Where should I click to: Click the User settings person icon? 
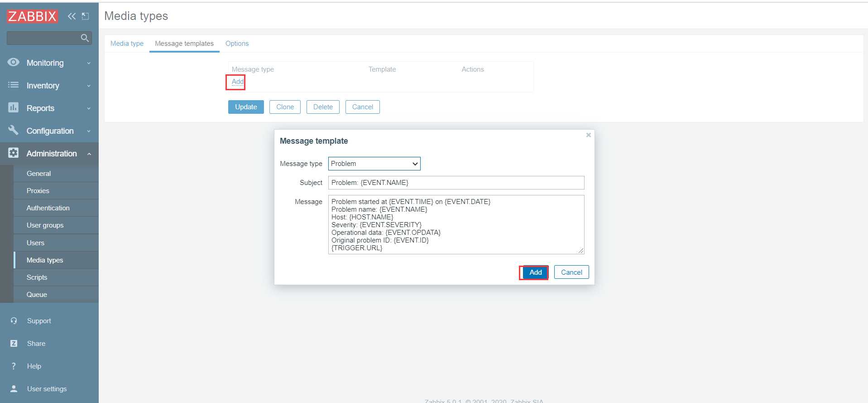coord(14,388)
